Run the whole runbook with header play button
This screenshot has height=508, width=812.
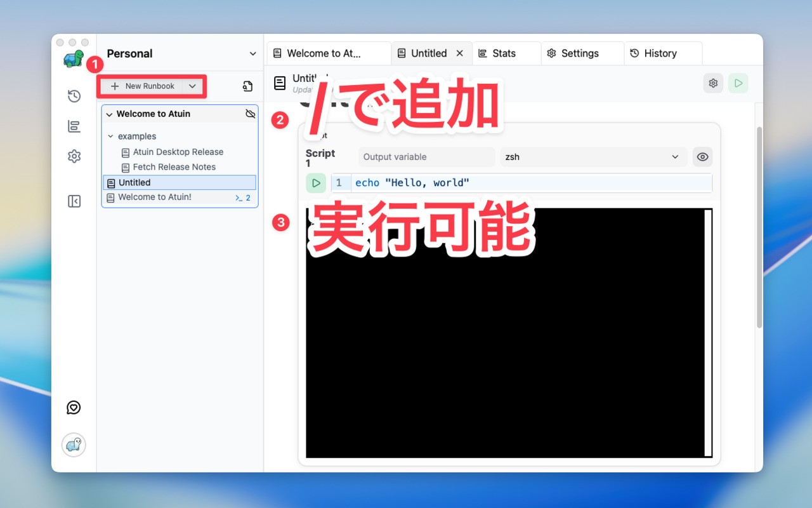click(738, 83)
